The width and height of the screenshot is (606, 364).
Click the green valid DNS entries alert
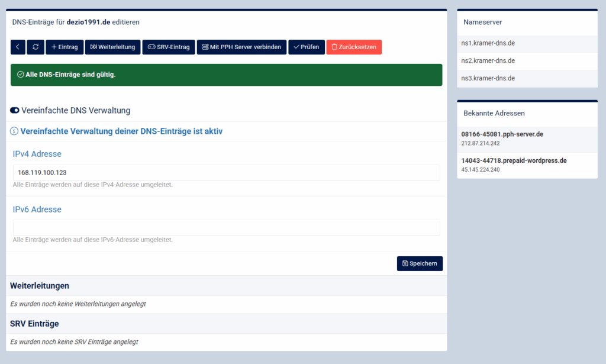[227, 75]
